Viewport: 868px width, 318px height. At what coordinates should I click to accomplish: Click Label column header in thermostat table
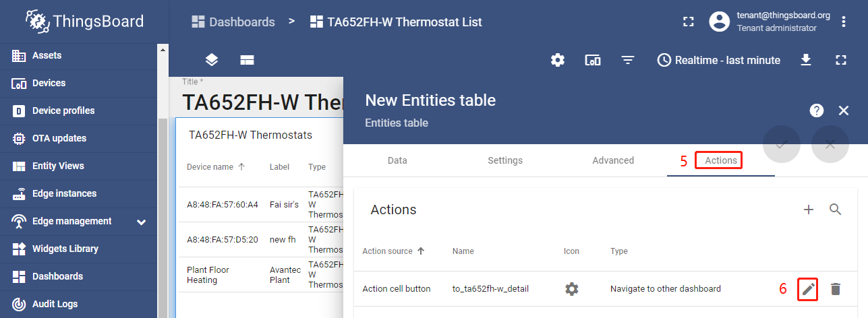(x=280, y=166)
